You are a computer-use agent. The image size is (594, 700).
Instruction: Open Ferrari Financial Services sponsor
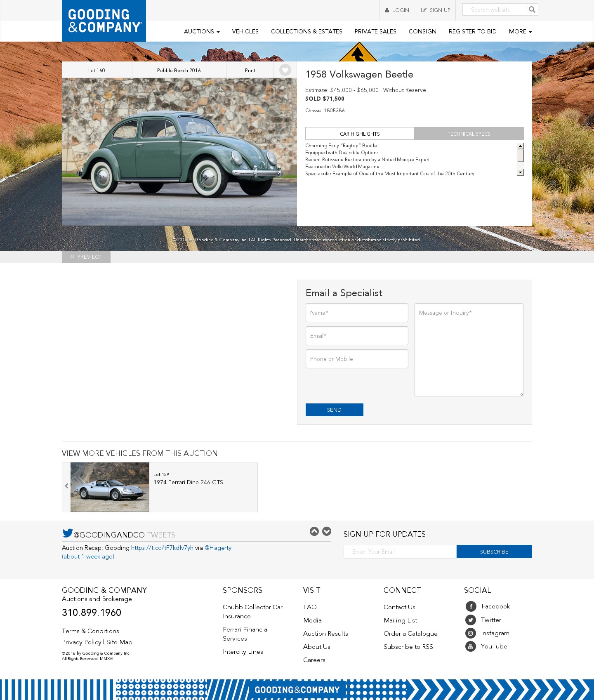click(x=246, y=634)
